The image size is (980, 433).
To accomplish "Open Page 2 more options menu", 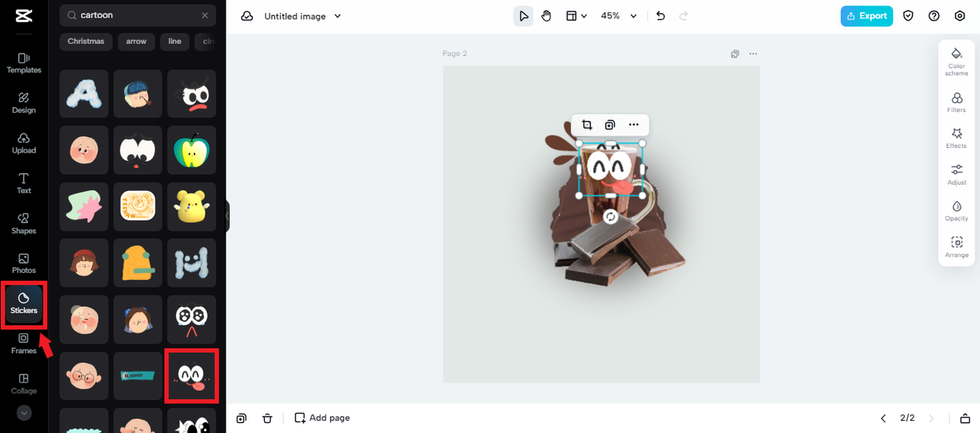I will click(x=753, y=54).
